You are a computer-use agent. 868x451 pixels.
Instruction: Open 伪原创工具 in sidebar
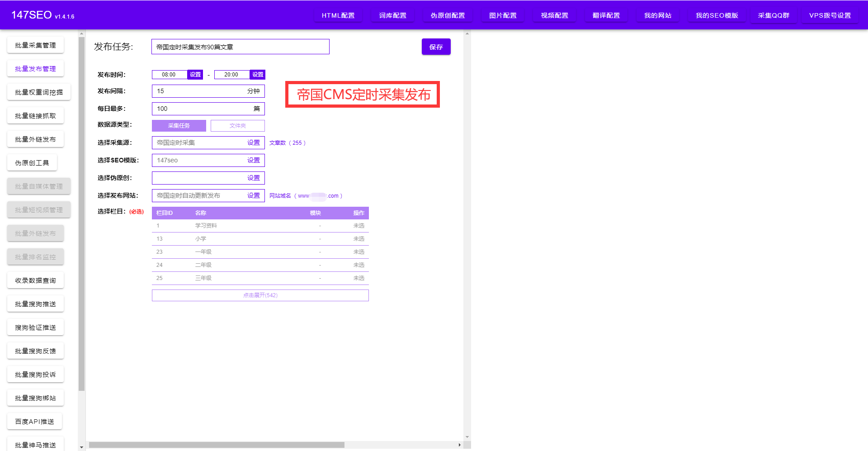pyautogui.click(x=32, y=163)
